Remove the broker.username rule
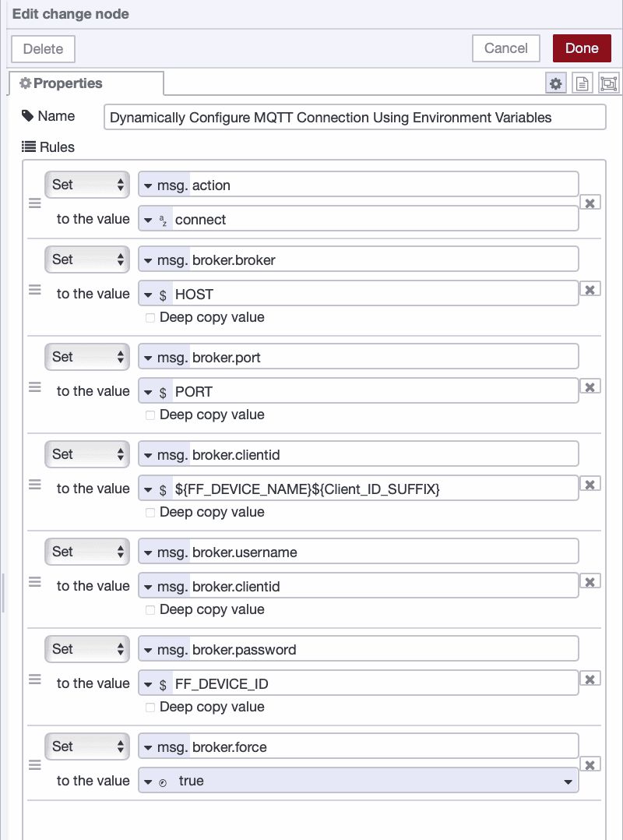 pos(590,581)
